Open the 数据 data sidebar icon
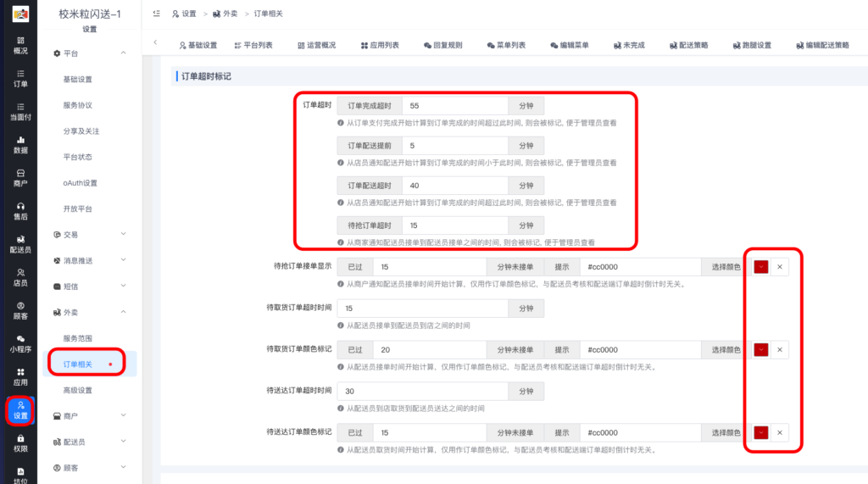The image size is (868, 484). (20, 145)
